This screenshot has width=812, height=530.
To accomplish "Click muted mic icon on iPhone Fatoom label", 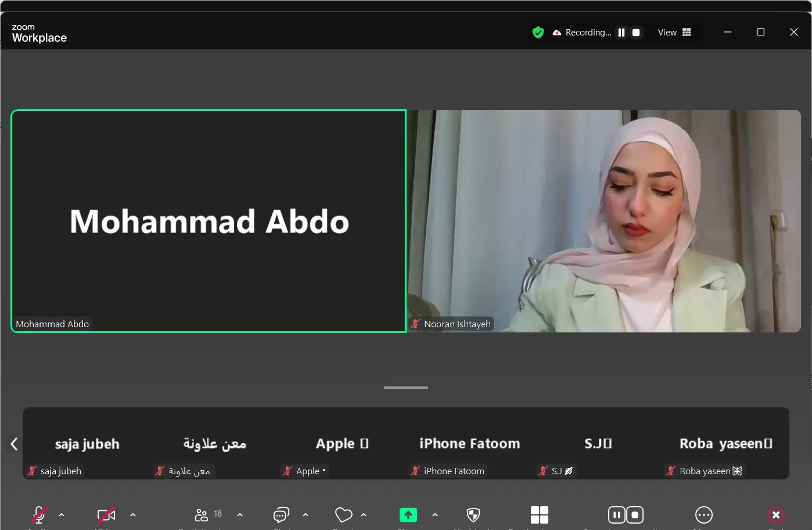I will [415, 471].
